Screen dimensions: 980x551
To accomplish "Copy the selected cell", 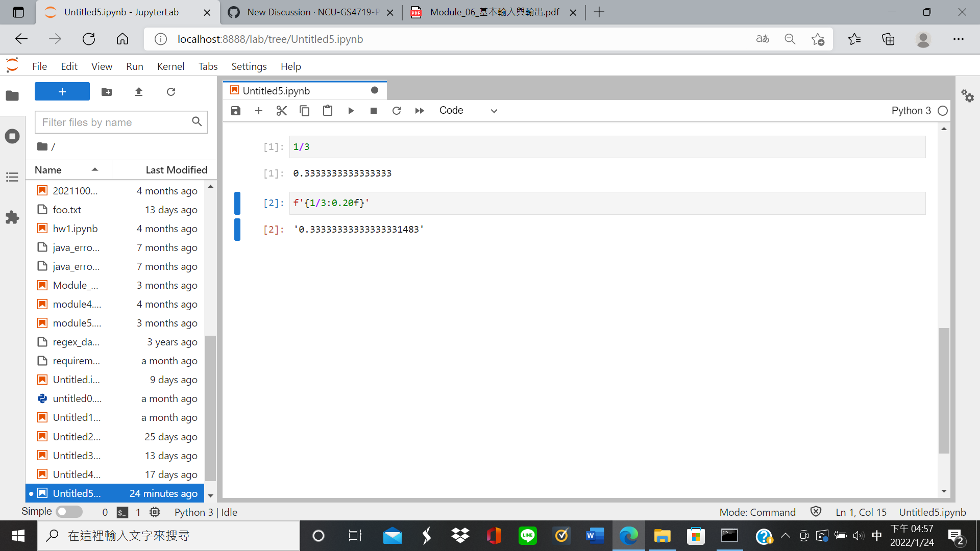I will [304, 110].
